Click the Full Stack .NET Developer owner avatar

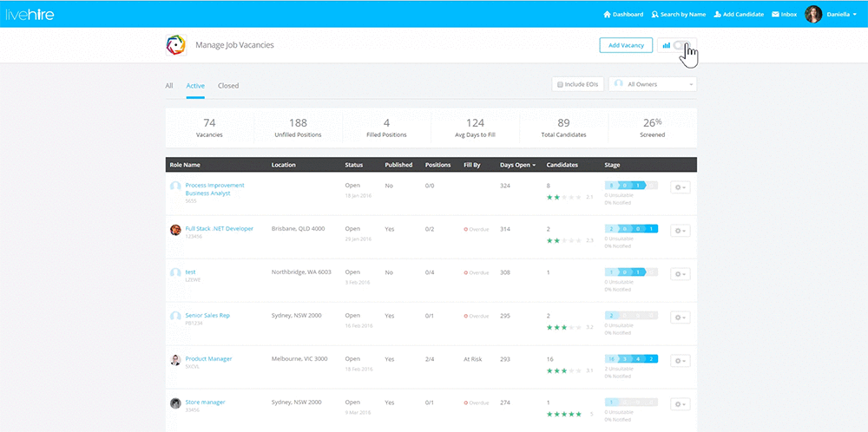175,230
